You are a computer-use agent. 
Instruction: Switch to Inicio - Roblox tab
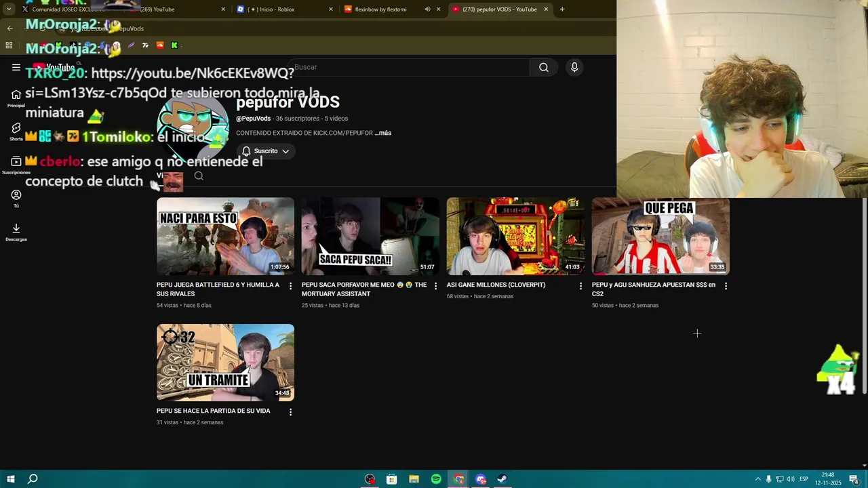285,9
